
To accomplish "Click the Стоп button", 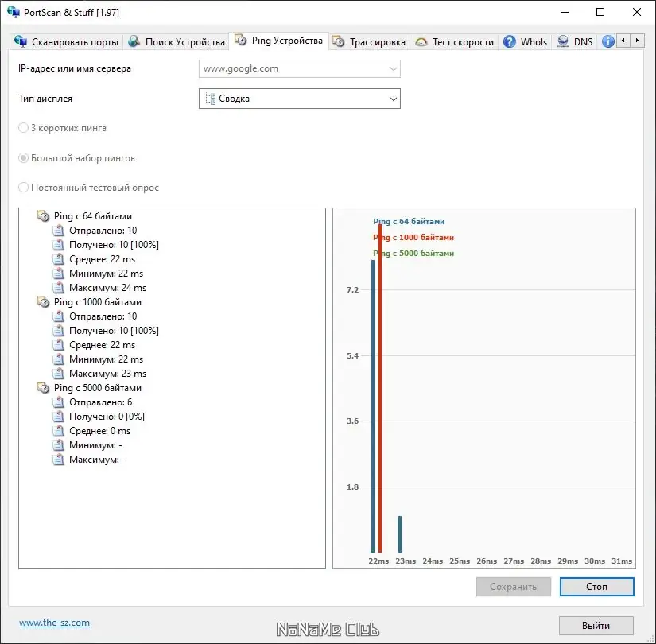I will [x=596, y=587].
